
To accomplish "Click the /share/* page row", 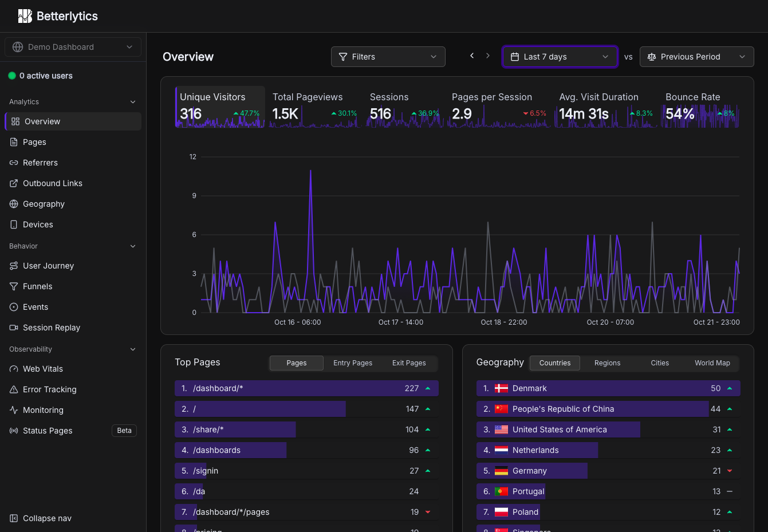I will (306, 429).
